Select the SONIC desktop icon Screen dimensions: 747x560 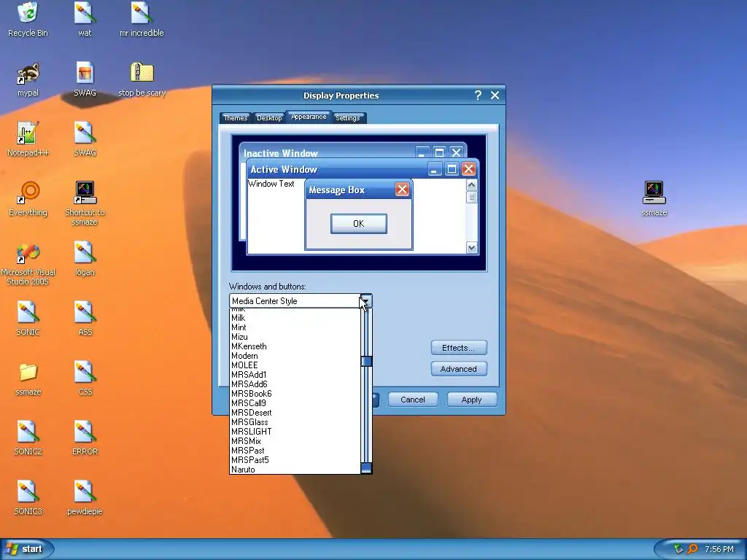tap(28, 318)
